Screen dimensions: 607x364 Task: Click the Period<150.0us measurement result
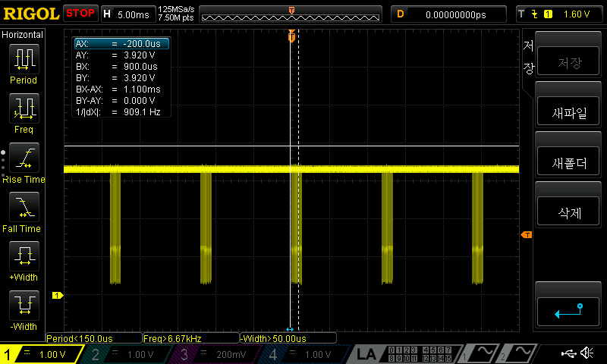pos(94,338)
